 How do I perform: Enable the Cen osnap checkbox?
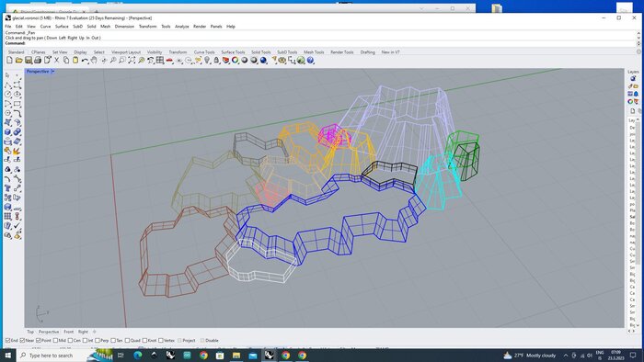point(70,340)
